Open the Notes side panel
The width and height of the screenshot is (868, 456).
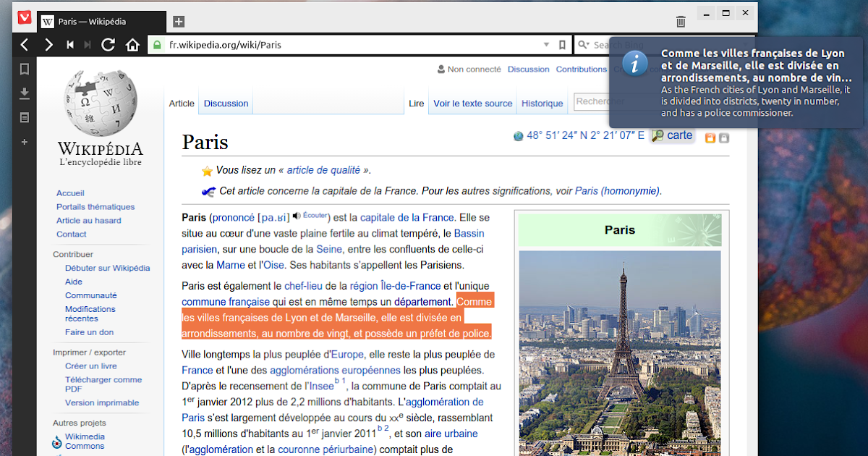(x=25, y=117)
